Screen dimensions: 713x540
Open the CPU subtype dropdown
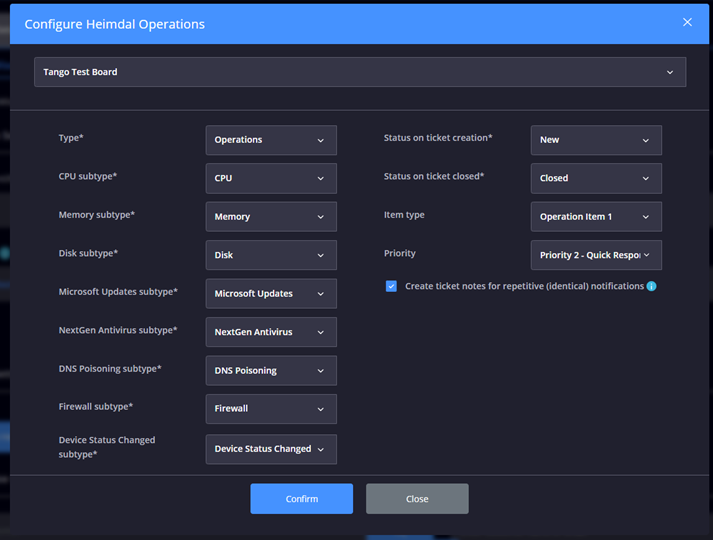[x=271, y=178]
